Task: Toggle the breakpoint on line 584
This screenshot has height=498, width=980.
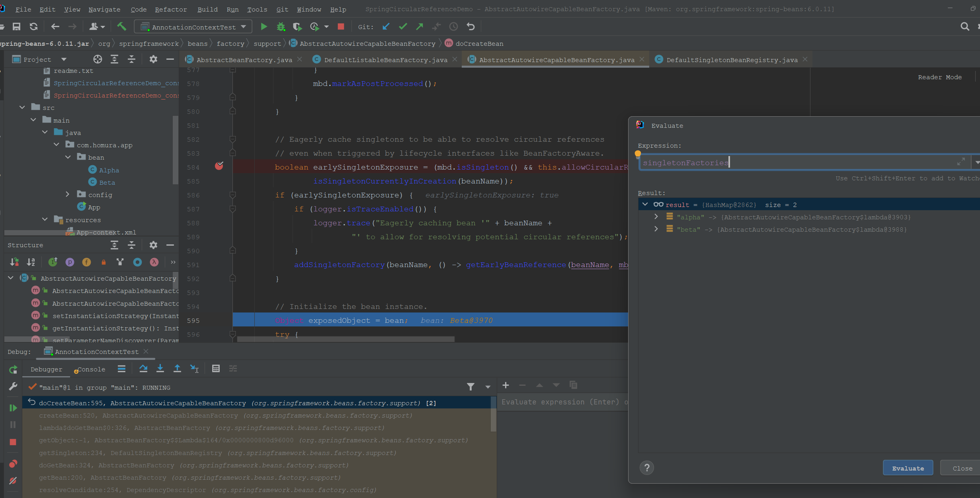Action: pos(219,166)
